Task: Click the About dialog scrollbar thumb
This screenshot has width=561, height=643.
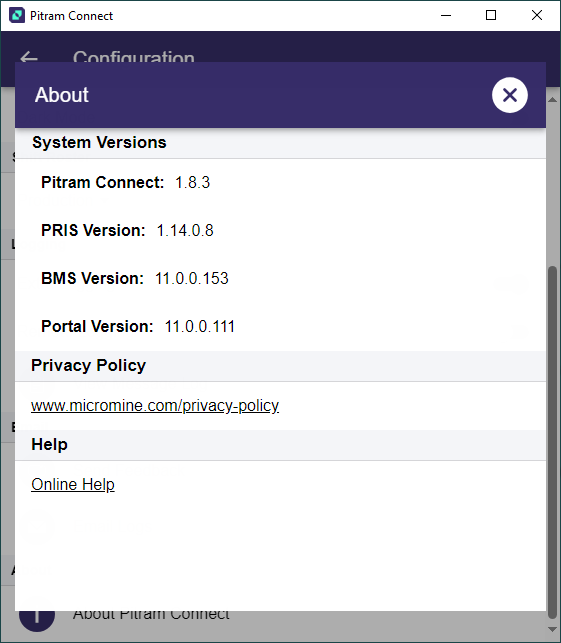Action: 552,442
